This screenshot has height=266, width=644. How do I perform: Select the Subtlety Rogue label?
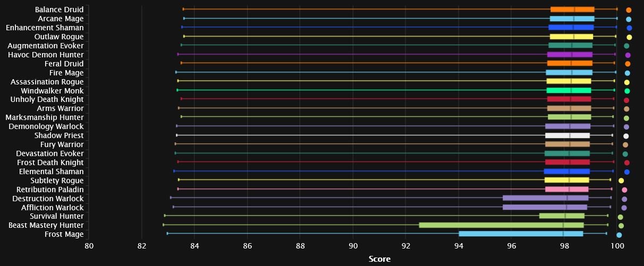(x=56, y=181)
